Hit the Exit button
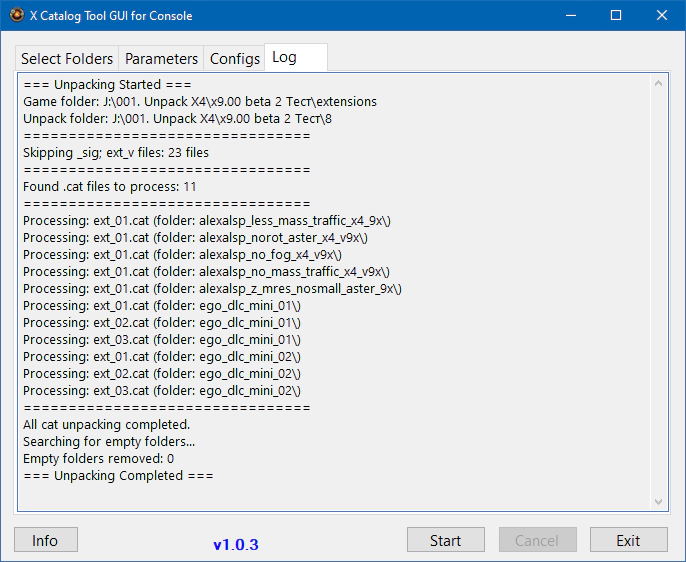The height and width of the screenshot is (562, 686). pos(628,540)
